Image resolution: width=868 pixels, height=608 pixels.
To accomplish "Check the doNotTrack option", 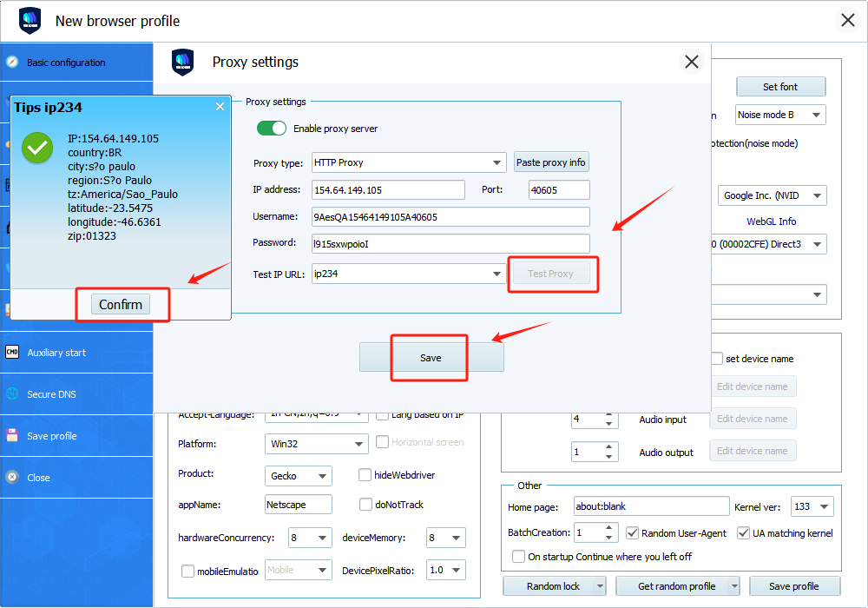I will (x=365, y=505).
